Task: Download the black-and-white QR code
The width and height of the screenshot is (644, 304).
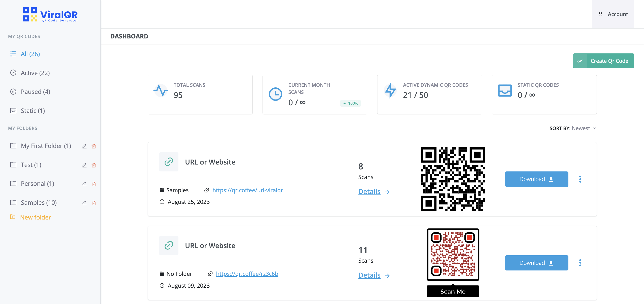Action: click(x=536, y=179)
